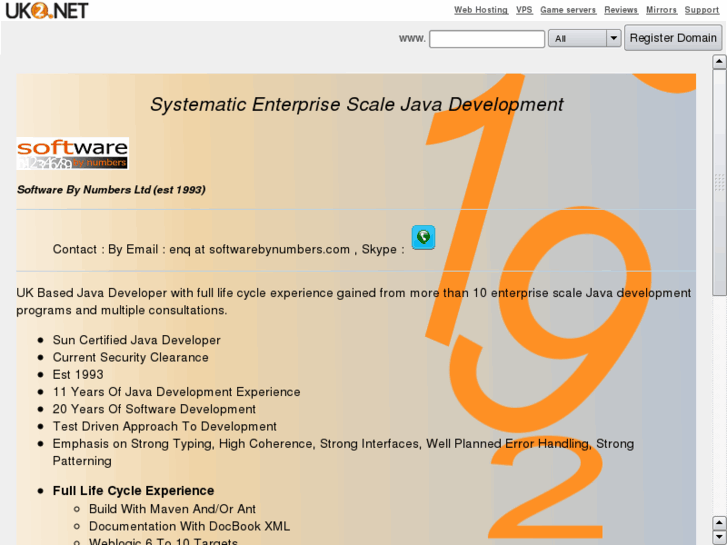727x545 pixels.
Task: Click the Register Domain button
Action: [673, 38]
